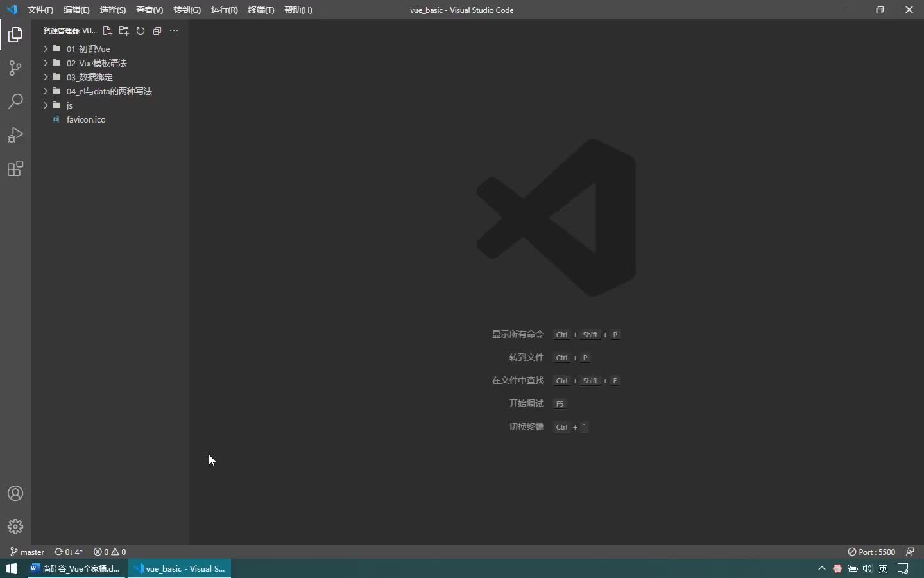Switch the 英 input method indicator
This screenshot has width=924, height=578.
click(884, 568)
